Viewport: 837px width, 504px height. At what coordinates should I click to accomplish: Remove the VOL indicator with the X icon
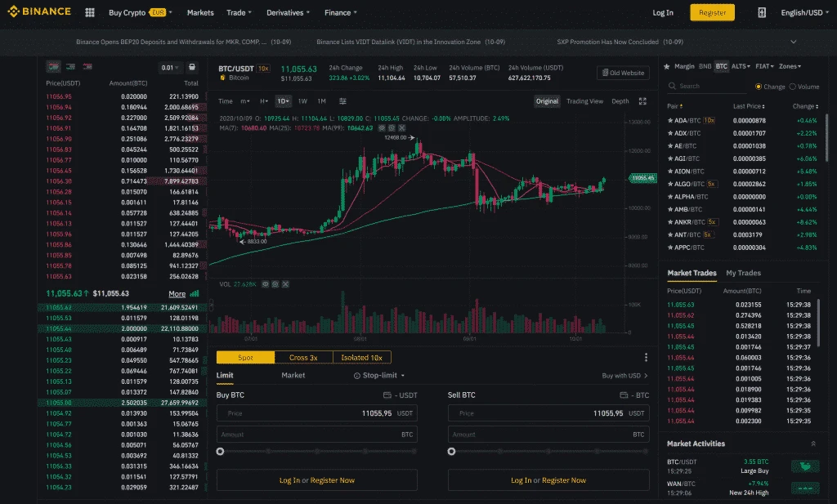(x=285, y=283)
